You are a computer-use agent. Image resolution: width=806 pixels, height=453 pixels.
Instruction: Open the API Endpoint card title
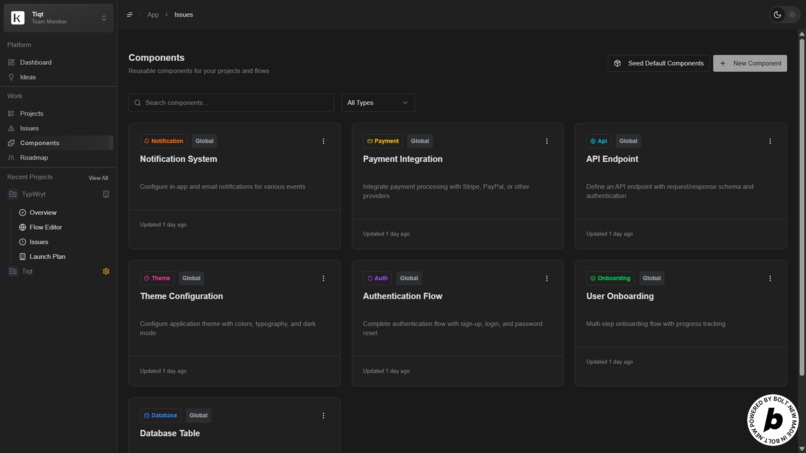click(x=612, y=159)
